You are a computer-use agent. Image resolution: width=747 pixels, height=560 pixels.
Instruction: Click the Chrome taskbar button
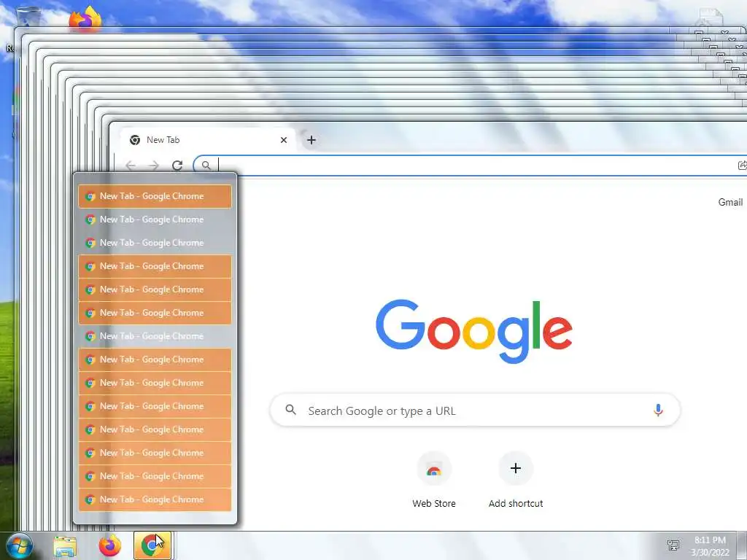coord(152,545)
